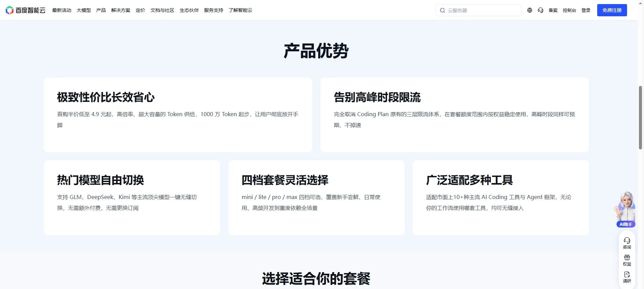Image resolution: width=644 pixels, height=289 pixels.
Task: Click the 告别高峰时段限流 card heading
Action: (x=377, y=97)
